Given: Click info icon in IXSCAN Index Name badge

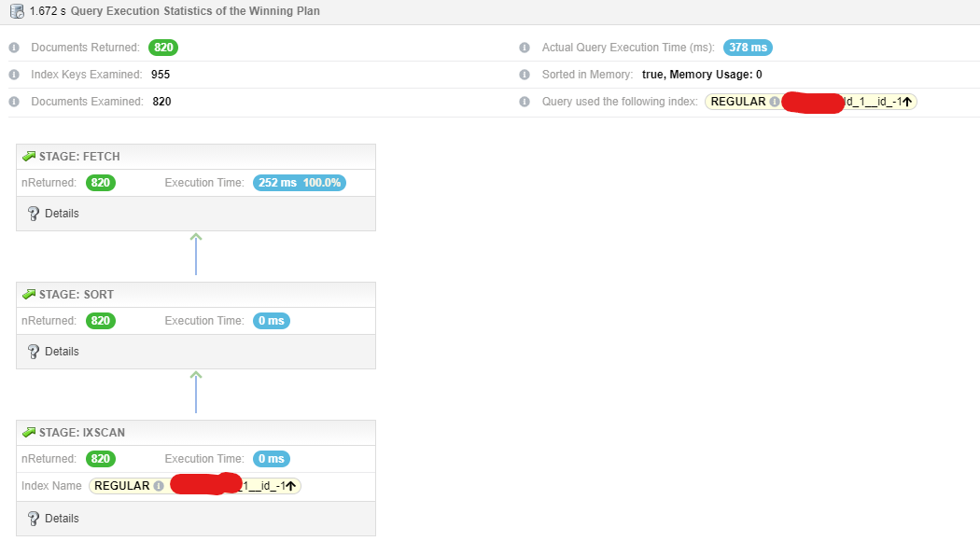Looking at the screenshot, I should coord(159,486).
